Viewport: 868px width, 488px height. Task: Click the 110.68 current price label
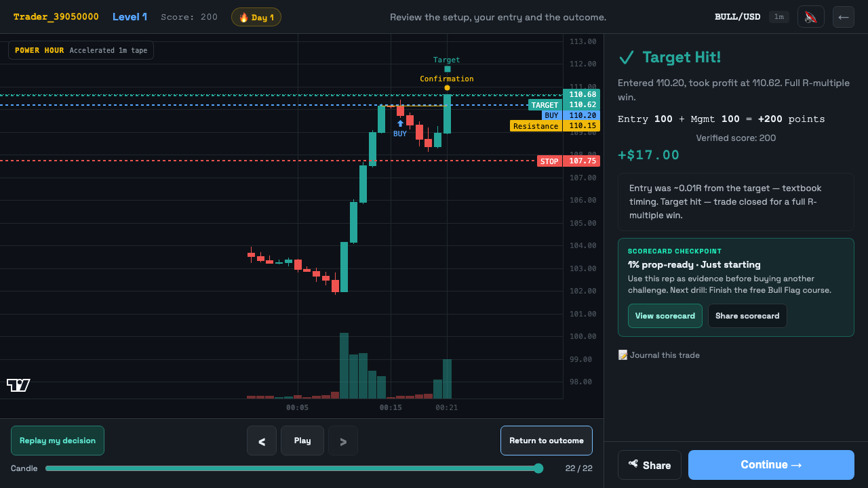583,94
